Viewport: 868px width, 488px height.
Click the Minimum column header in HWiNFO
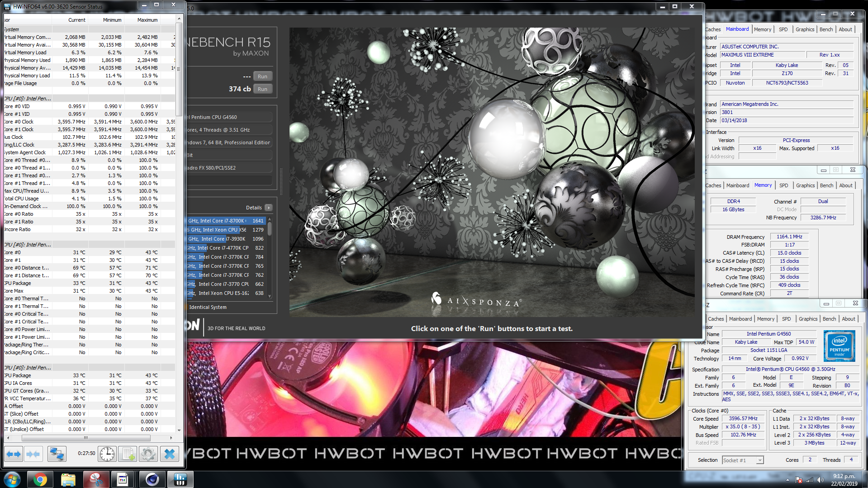click(106, 20)
